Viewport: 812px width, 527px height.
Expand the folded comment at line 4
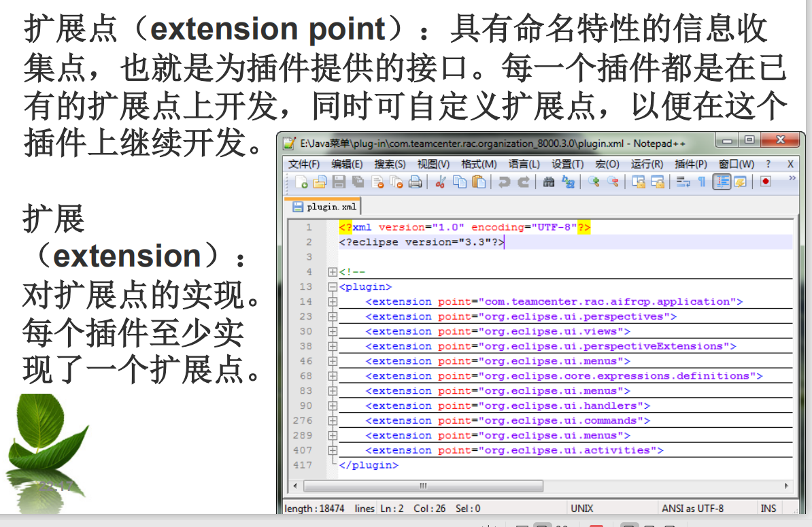pos(333,272)
